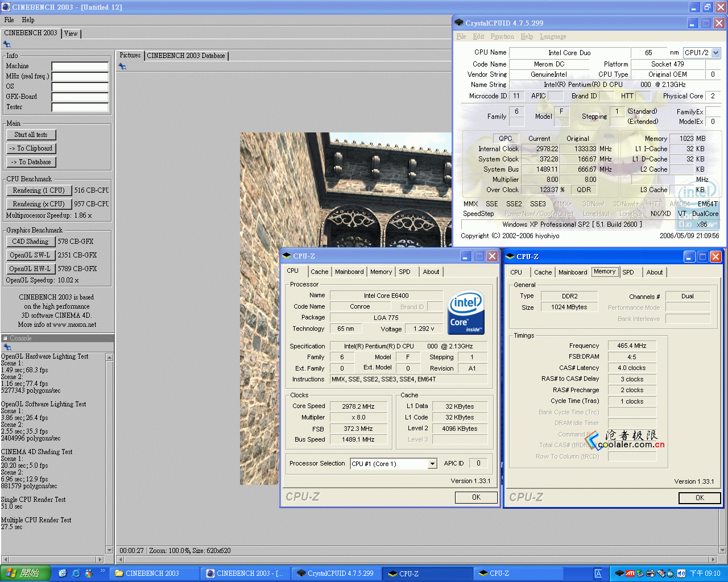Click the Console panel vertical scrollbar up arrow
The image size is (728, 582).
109,357
